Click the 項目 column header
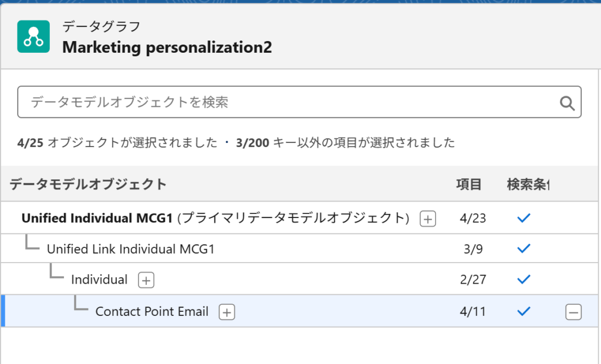 click(x=468, y=184)
